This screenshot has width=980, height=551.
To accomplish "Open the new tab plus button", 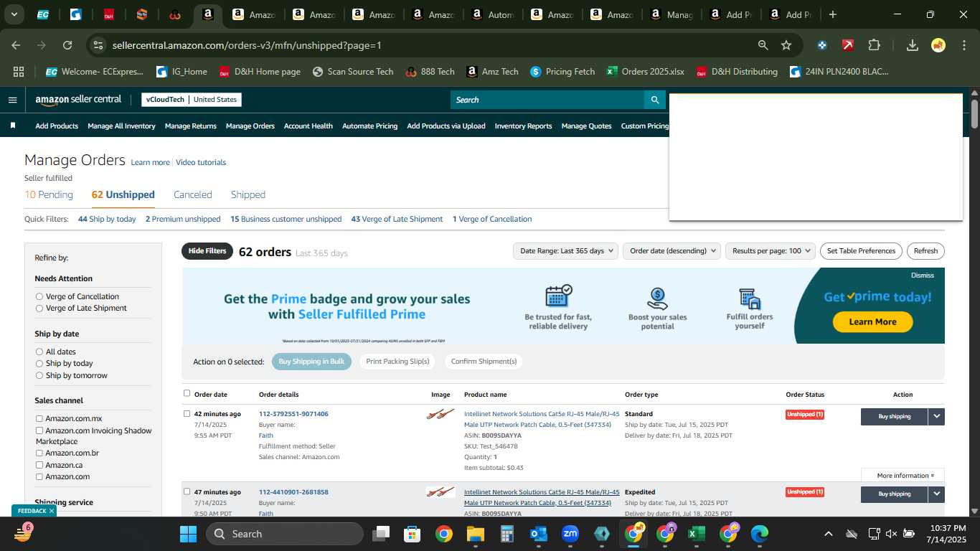I will point(832,14).
